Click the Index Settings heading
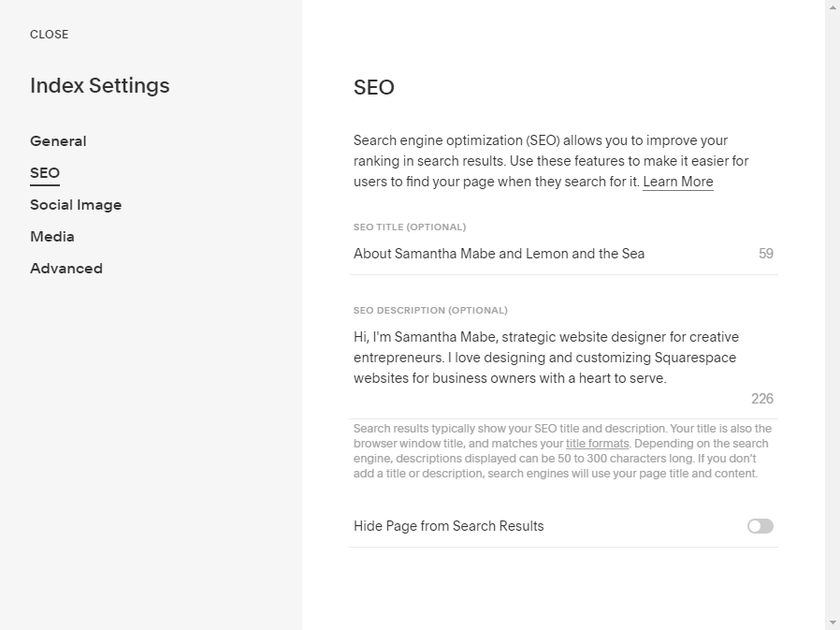This screenshot has width=840, height=630. (x=100, y=85)
